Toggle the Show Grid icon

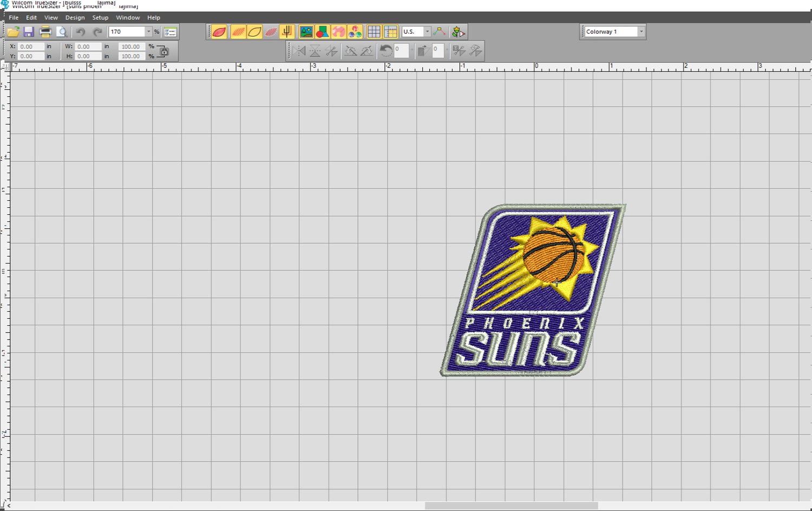point(374,32)
